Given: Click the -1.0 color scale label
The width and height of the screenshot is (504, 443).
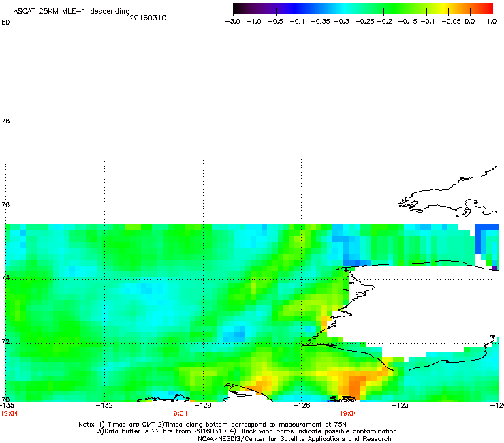Looking at the screenshot, I should click(253, 22).
